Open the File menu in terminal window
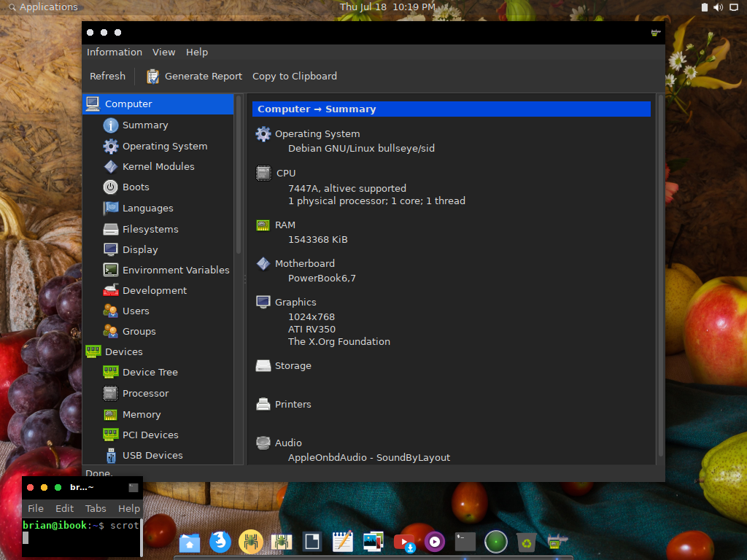 [36, 508]
